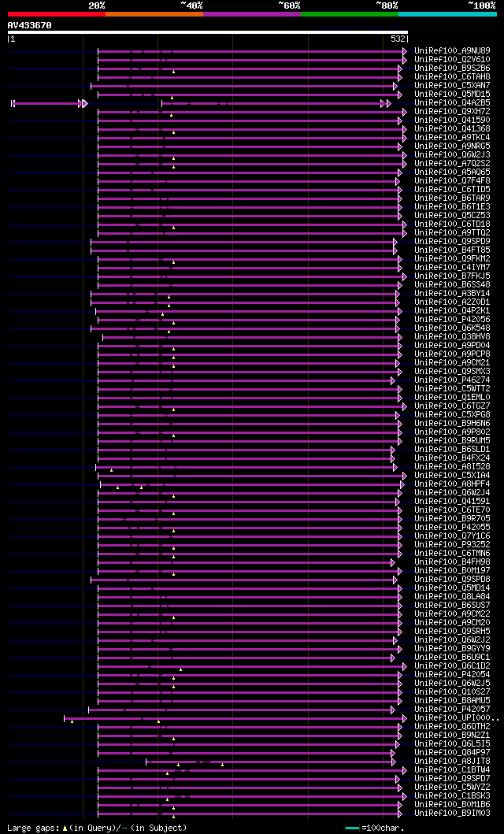Click the label UniRef100_C6TID5
The image size is (504, 834).
click(x=453, y=189)
